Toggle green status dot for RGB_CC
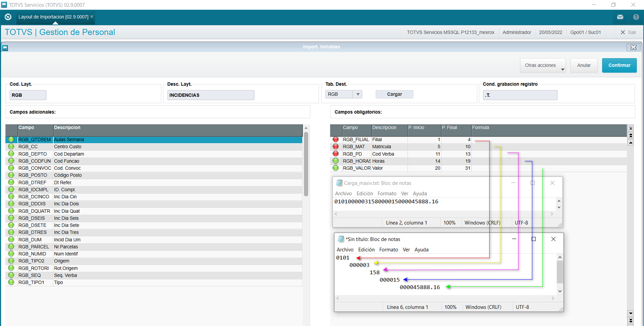This screenshot has width=644, height=326. [x=11, y=146]
